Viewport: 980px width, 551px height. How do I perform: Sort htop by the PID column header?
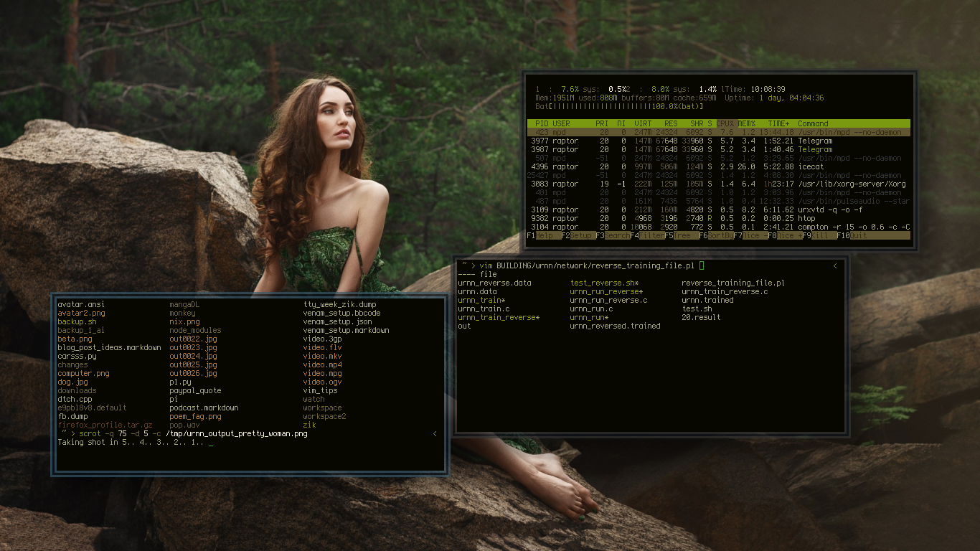tap(542, 123)
